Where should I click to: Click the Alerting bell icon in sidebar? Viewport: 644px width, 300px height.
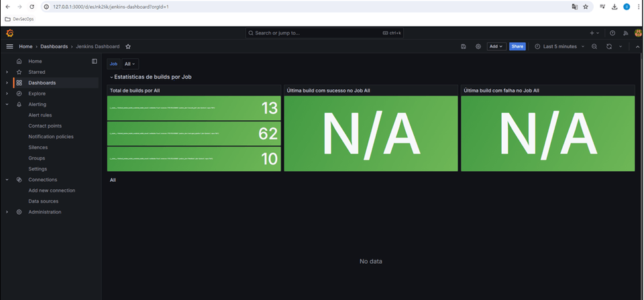[19, 105]
